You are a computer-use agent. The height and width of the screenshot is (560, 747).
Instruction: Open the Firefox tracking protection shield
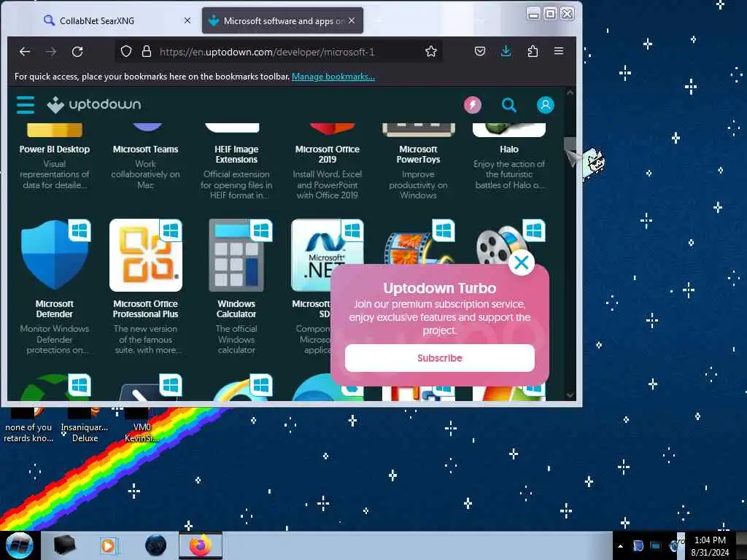pyautogui.click(x=125, y=52)
